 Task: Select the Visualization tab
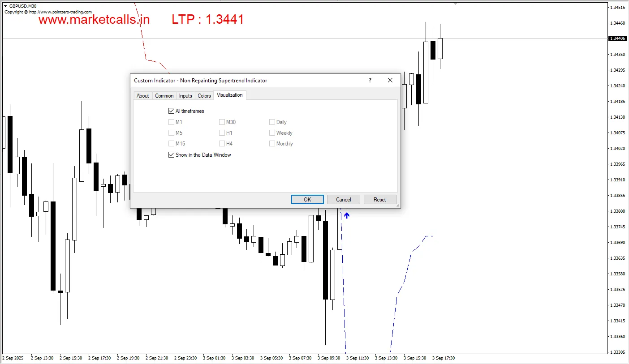click(x=230, y=95)
